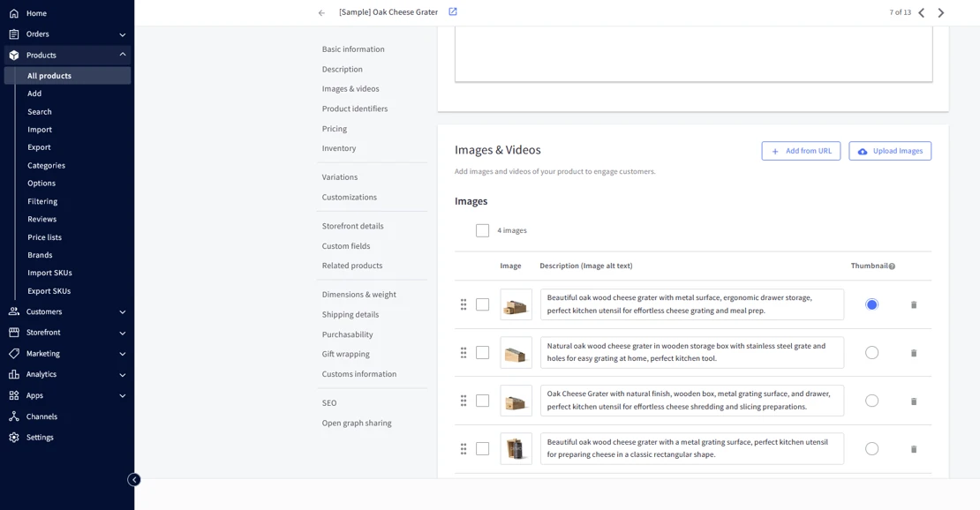Delete the first product image via trash icon
This screenshot has height=510, width=980.
pos(913,304)
